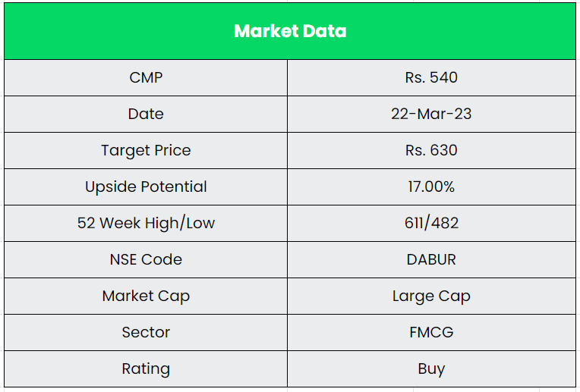
Task: Select the Sector label cell
Action: click(146, 332)
